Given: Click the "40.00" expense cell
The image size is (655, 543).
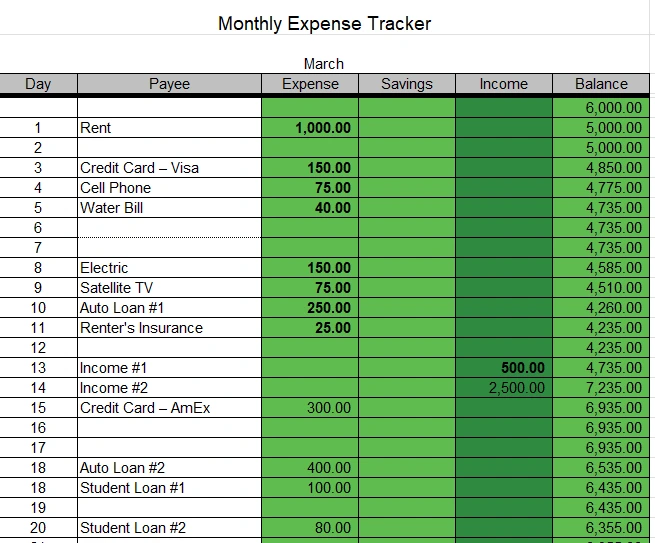Looking at the screenshot, I should click(x=310, y=208).
